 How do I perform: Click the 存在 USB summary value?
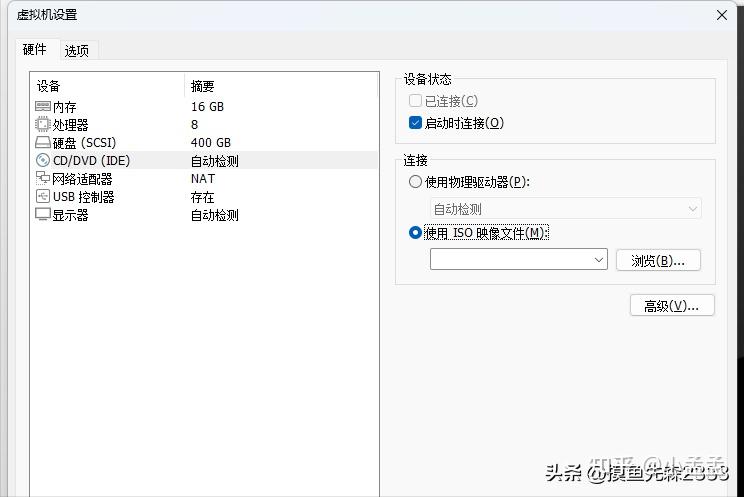coord(203,197)
